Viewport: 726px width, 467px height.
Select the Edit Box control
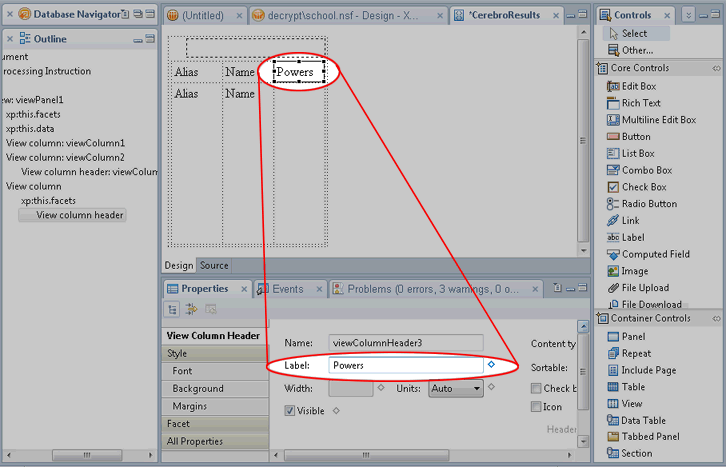pyautogui.click(x=632, y=86)
